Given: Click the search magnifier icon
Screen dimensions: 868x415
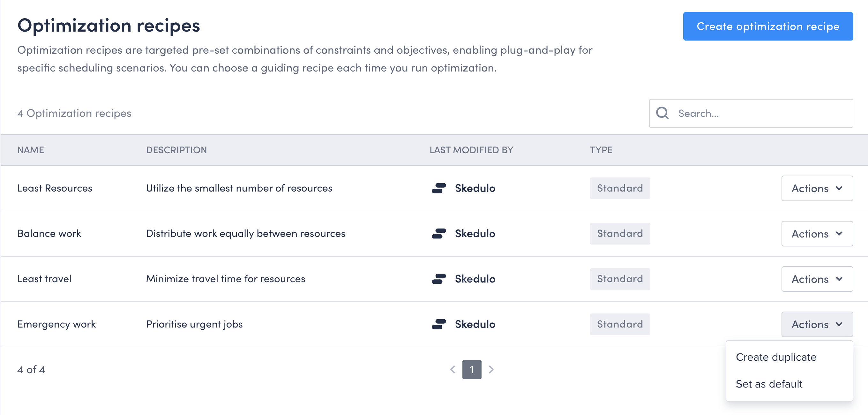Looking at the screenshot, I should [x=662, y=113].
